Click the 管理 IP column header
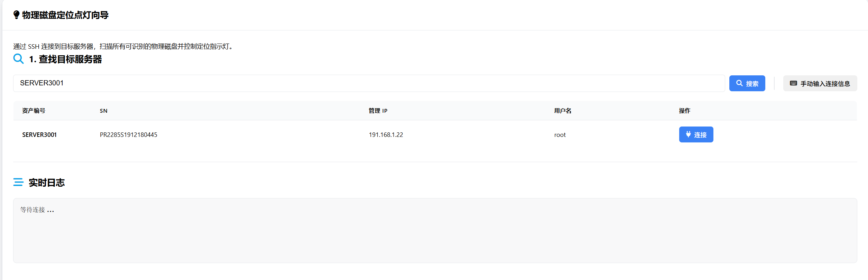 click(378, 111)
